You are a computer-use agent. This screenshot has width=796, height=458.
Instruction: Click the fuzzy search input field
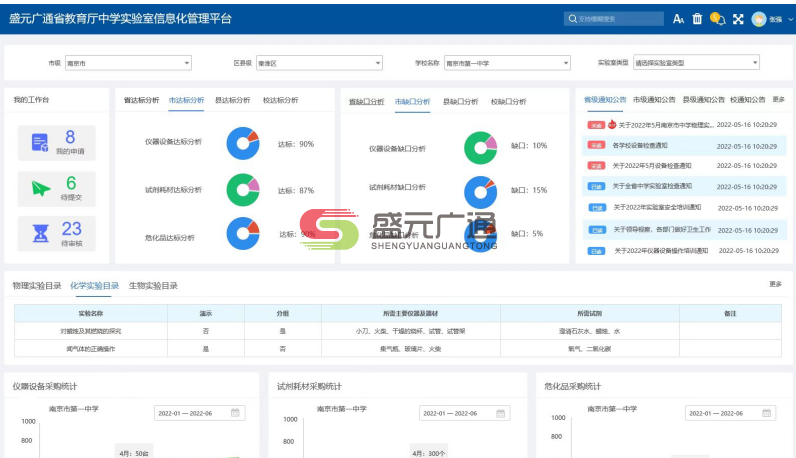pyautogui.click(x=612, y=18)
